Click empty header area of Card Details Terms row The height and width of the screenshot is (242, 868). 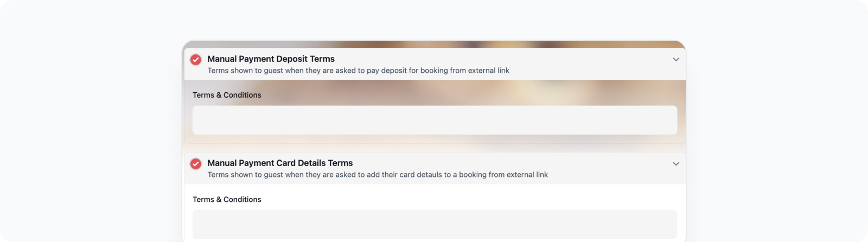click(608, 168)
